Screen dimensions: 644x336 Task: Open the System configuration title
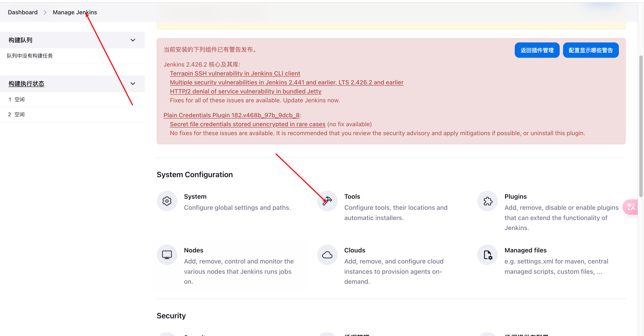tap(195, 196)
